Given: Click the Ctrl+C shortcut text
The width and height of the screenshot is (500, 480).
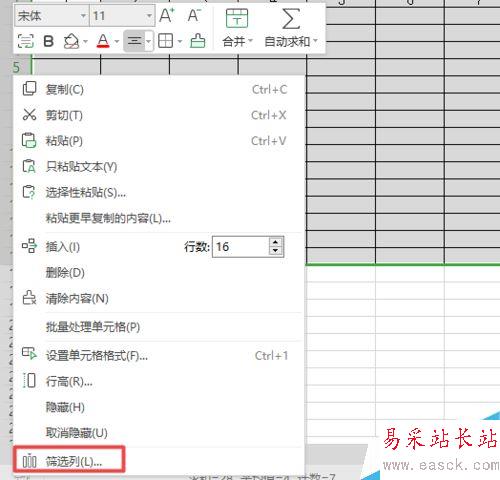Looking at the screenshot, I should pos(269,90).
